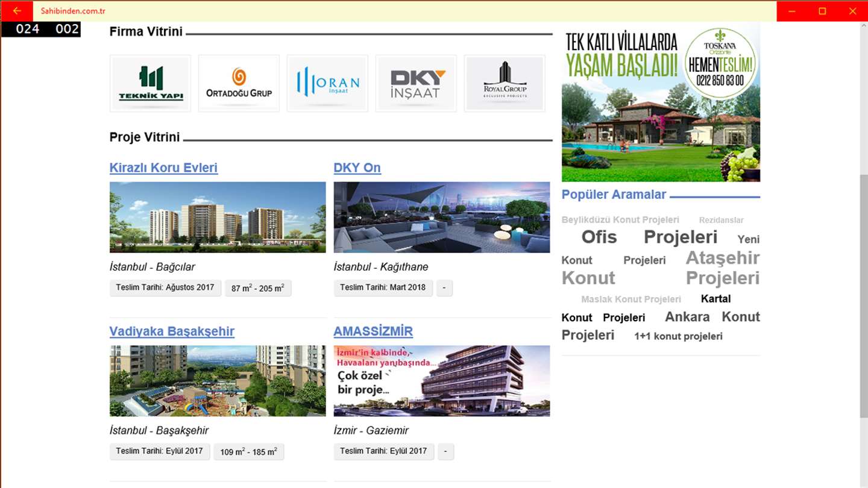This screenshot has width=868, height=488.
Task: Select Vadiyaka's Teslim Tarihi: Eylül 2017 tag
Action: tap(160, 451)
